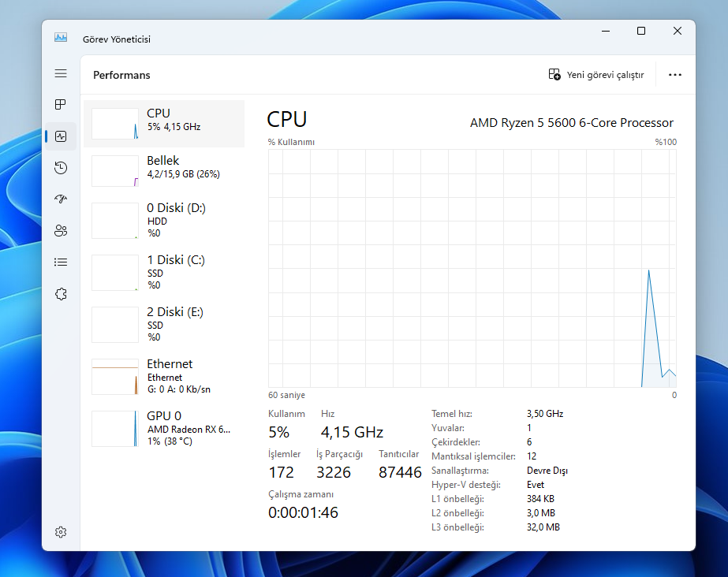This screenshot has height=577, width=728.
Task: Open Task Manager settings gear
Action: tap(61, 532)
